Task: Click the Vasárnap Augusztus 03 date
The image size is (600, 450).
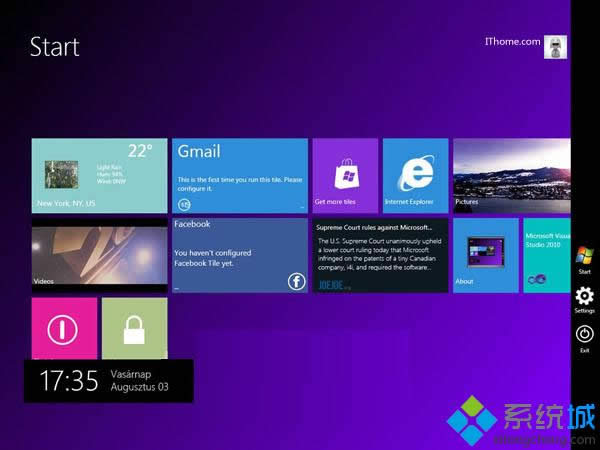Action: coord(140,381)
